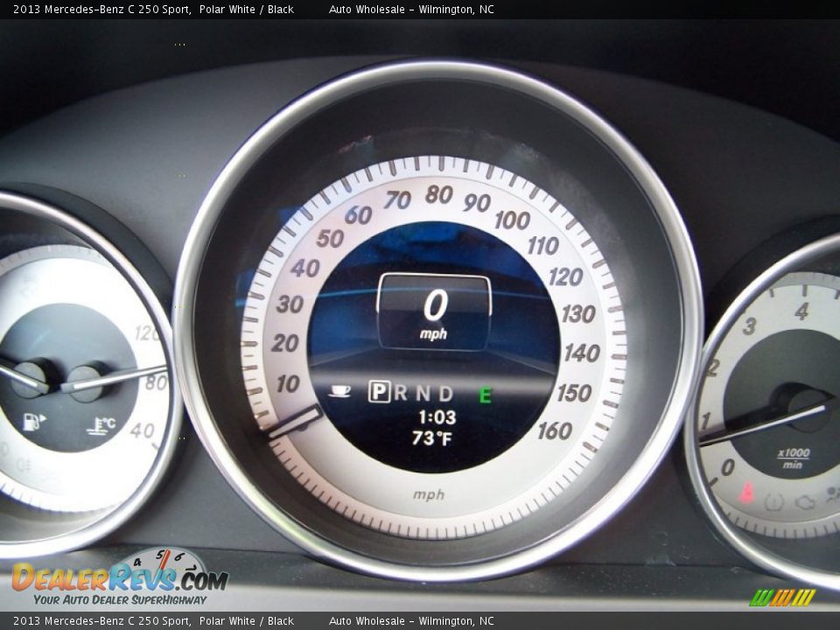Click the 100 mark on the speedometer
Image resolution: width=840 pixels, height=630 pixels.
(513, 220)
